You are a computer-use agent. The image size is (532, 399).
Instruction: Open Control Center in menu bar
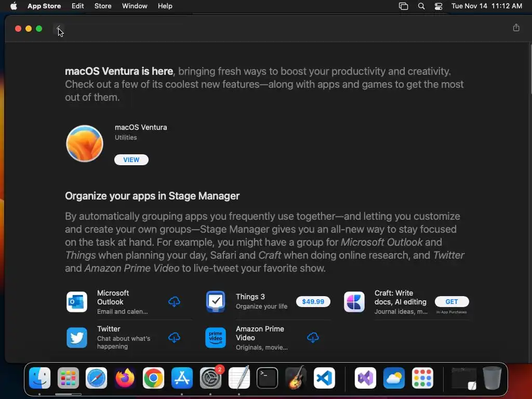438,6
